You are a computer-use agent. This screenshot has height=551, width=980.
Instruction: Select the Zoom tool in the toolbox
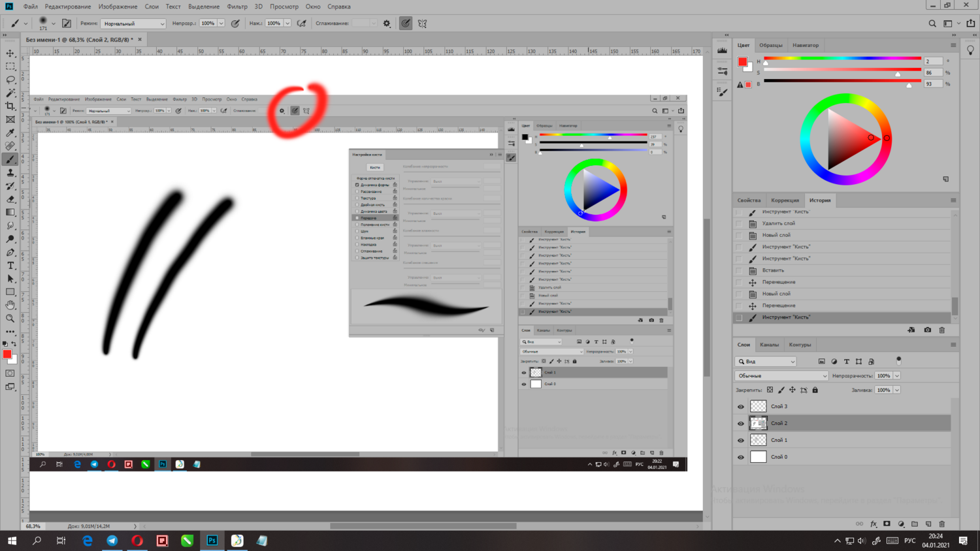coord(10,319)
